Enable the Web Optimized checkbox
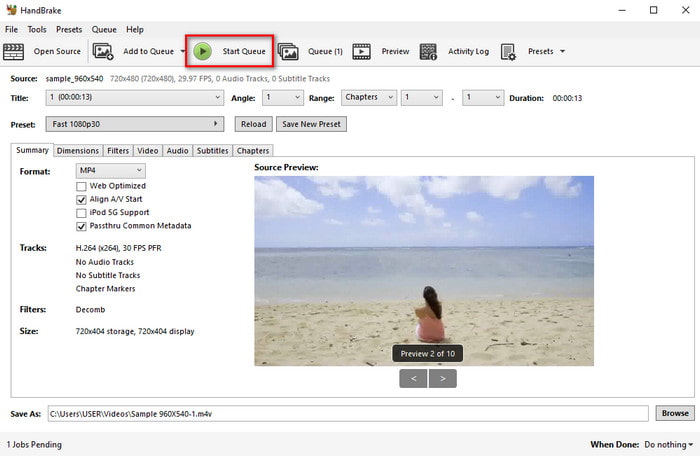700x456 pixels. coord(81,186)
